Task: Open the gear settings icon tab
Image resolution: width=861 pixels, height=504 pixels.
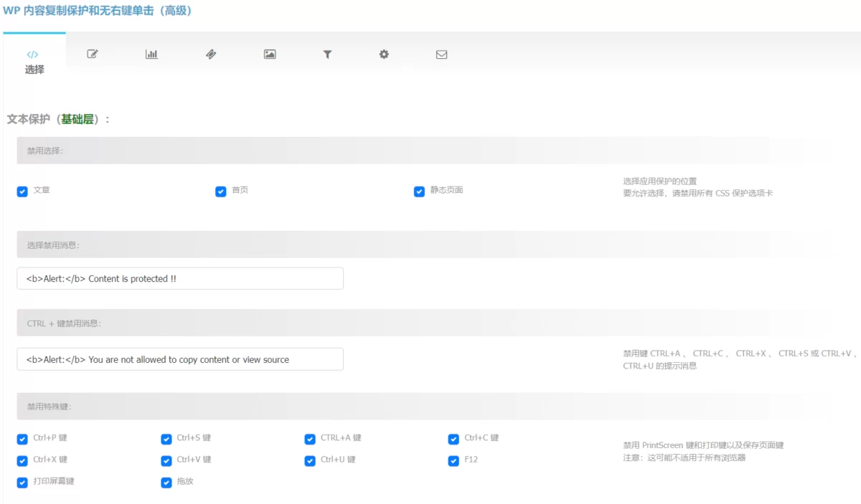Action: pyautogui.click(x=384, y=54)
